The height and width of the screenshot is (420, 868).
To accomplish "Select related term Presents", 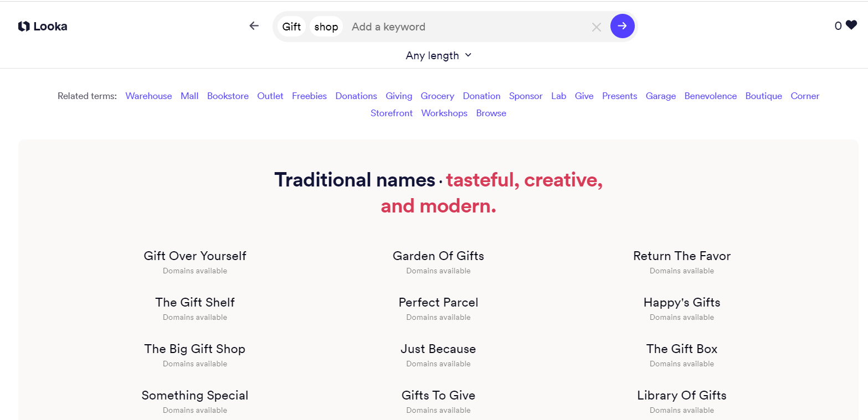I will click(x=619, y=96).
